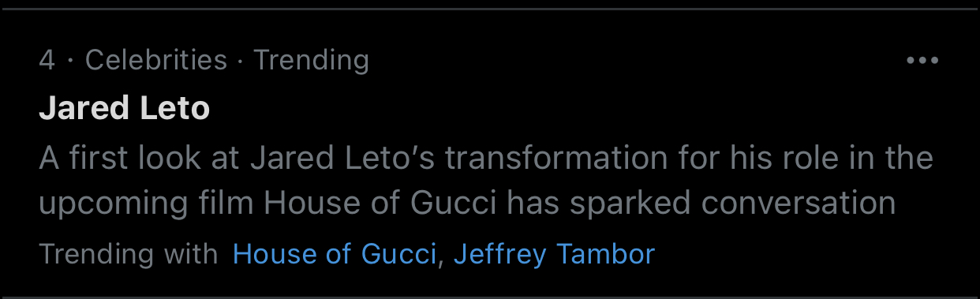Screen dimensions: 980x299
Task: Click the 'Trending with' label
Action: [129, 254]
